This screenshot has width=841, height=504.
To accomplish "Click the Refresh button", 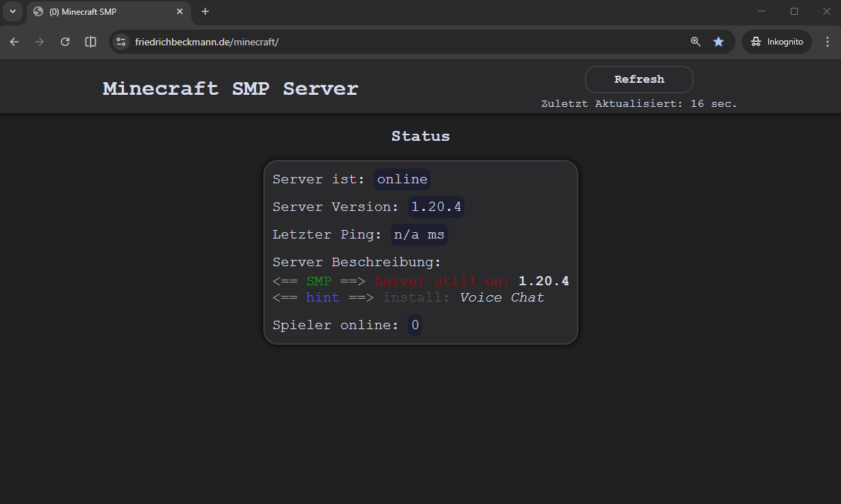I will (x=639, y=79).
